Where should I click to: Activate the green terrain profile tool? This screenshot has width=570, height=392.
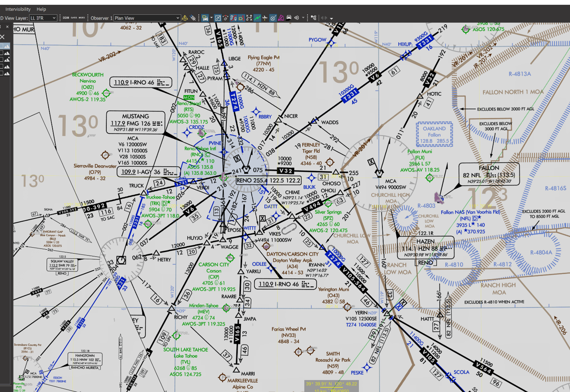pyautogui.click(x=257, y=18)
